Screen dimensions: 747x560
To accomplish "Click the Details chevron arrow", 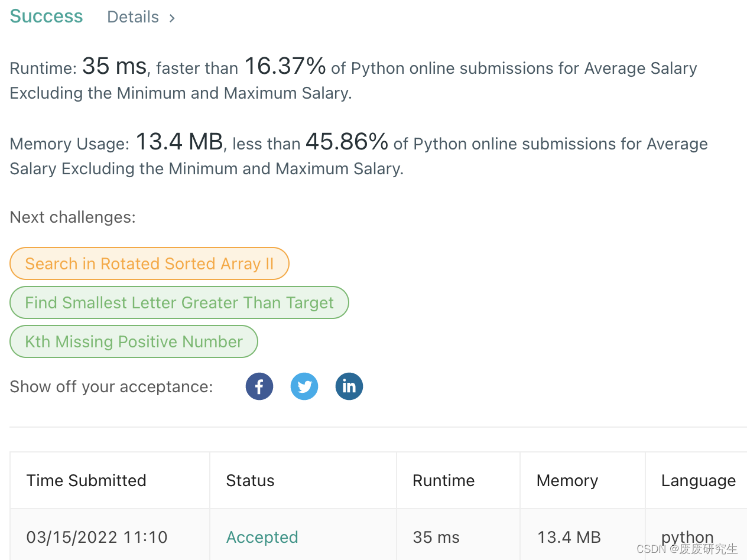I will click(x=171, y=18).
